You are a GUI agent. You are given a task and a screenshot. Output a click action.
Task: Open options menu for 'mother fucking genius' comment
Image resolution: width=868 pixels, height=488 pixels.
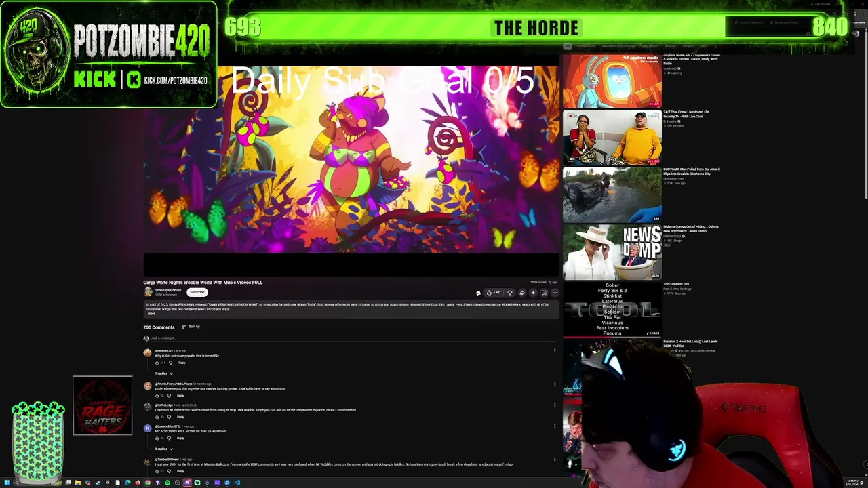(x=555, y=384)
